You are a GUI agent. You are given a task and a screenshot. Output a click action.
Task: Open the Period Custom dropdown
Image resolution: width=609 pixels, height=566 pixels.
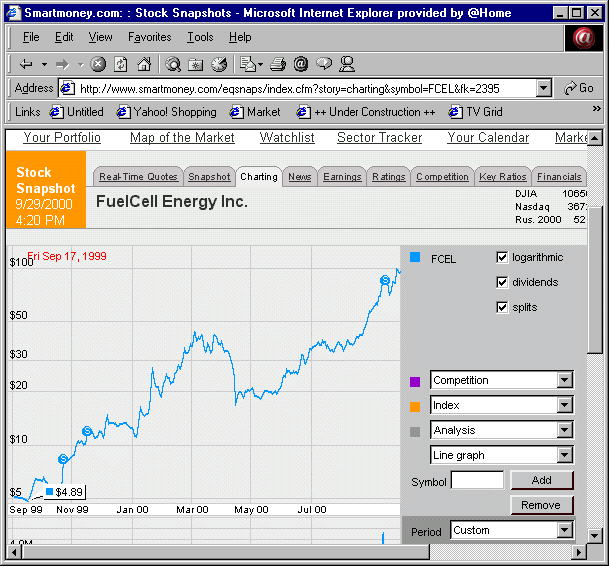click(x=565, y=530)
